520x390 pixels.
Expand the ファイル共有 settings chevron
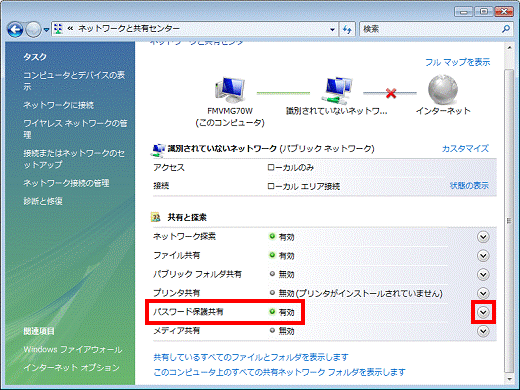point(483,256)
